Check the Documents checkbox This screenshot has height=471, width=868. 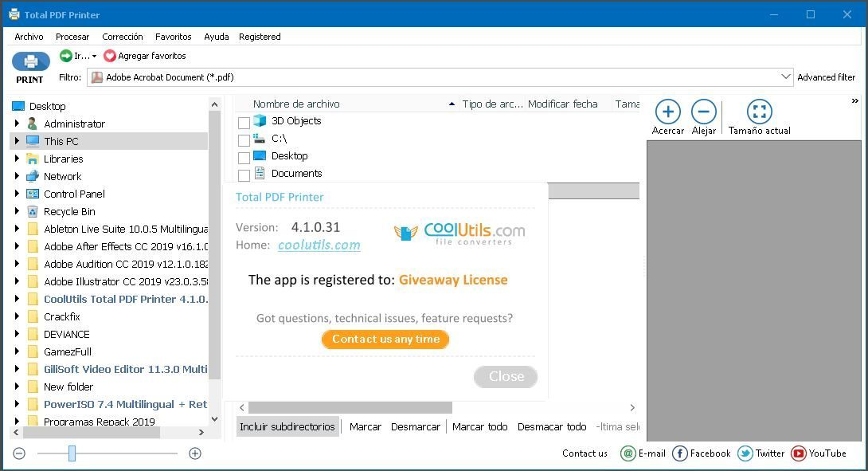click(244, 175)
